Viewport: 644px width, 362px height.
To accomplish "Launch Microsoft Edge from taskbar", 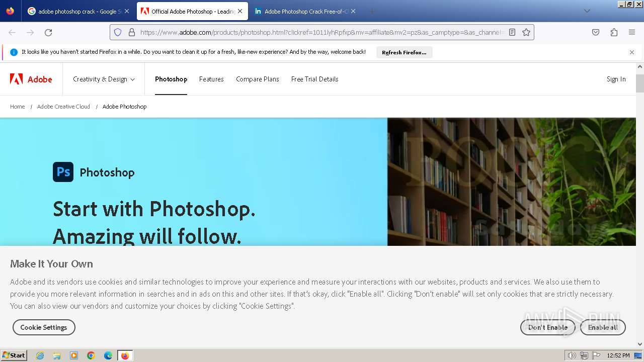I will (x=108, y=355).
